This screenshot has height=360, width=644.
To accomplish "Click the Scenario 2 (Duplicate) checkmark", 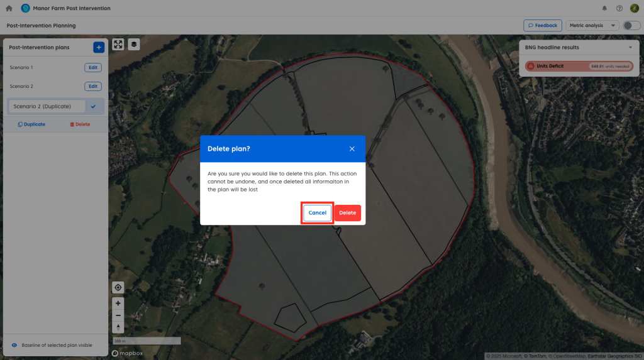I will tap(93, 106).
